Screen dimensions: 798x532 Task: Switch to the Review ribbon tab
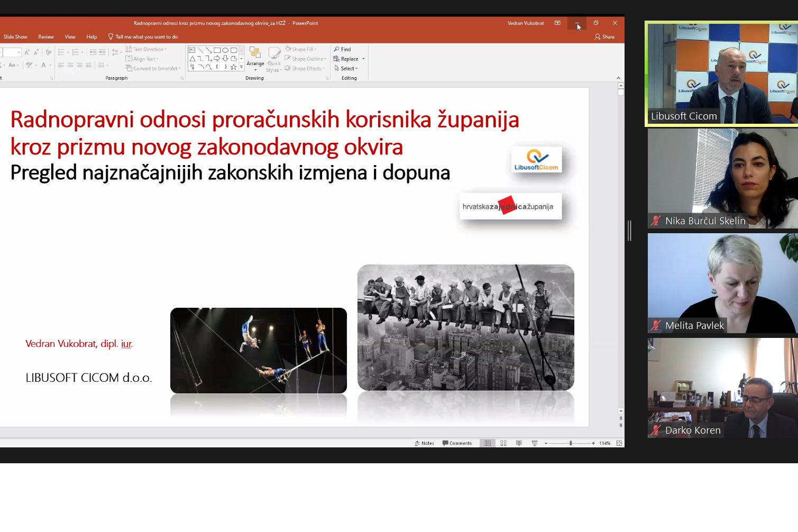pyautogui.click(x=45, y=36)
